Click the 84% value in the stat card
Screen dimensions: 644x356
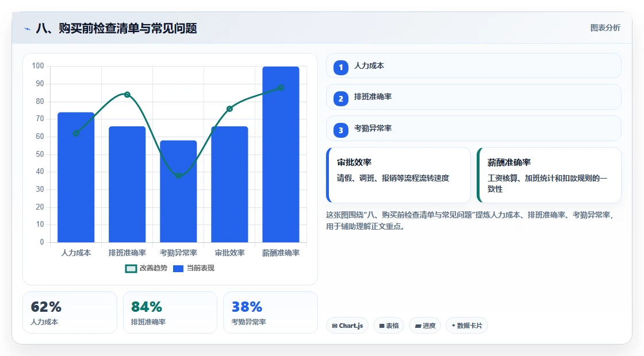[x=146, y=307]
